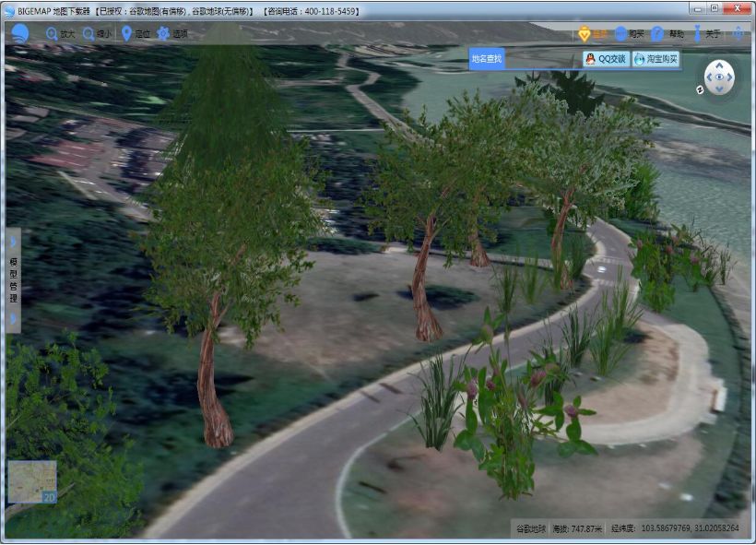Click the 地名查找 place search button
The width and height of the screenshot is (756, 545).
click(x=487, y=59)
